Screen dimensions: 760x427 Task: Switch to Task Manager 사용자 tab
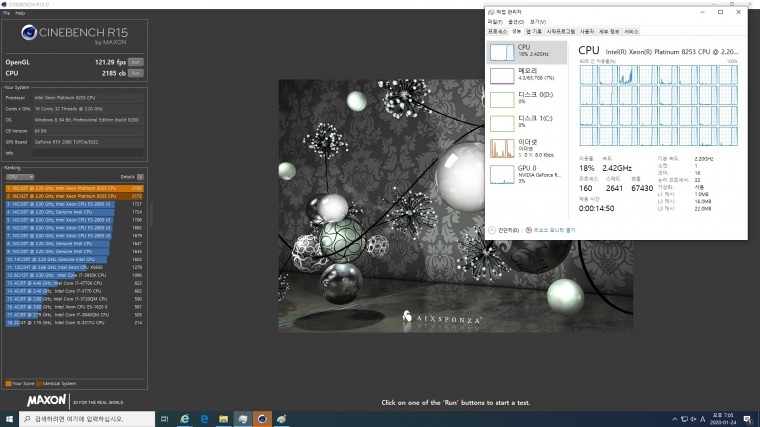click(x=586, y=32)
